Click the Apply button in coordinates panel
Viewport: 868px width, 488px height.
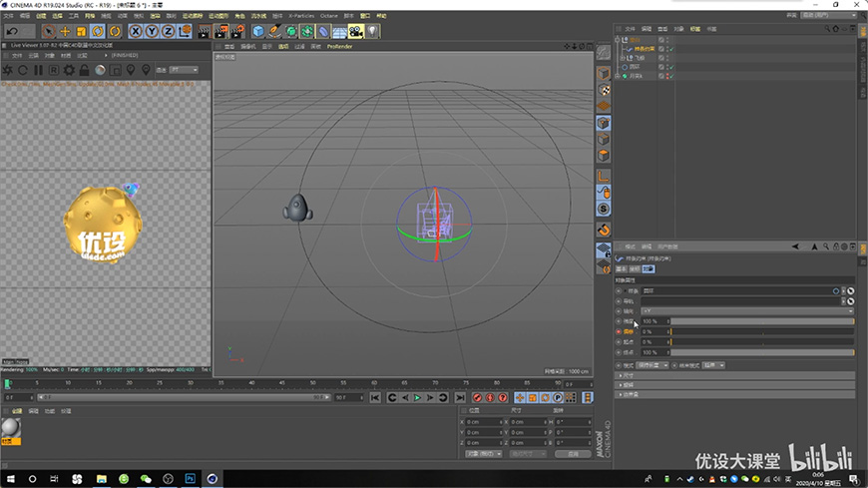click(573, 454)
